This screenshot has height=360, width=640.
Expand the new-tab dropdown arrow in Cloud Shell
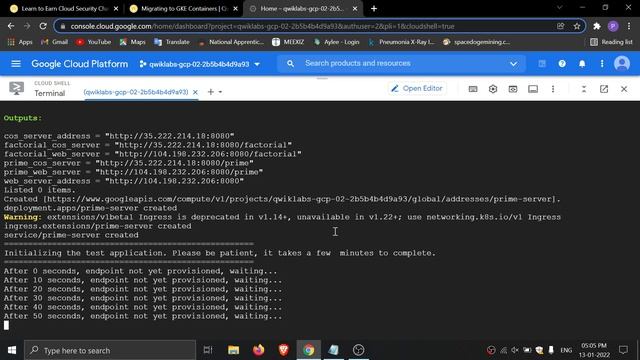click(x=220, y=92)
